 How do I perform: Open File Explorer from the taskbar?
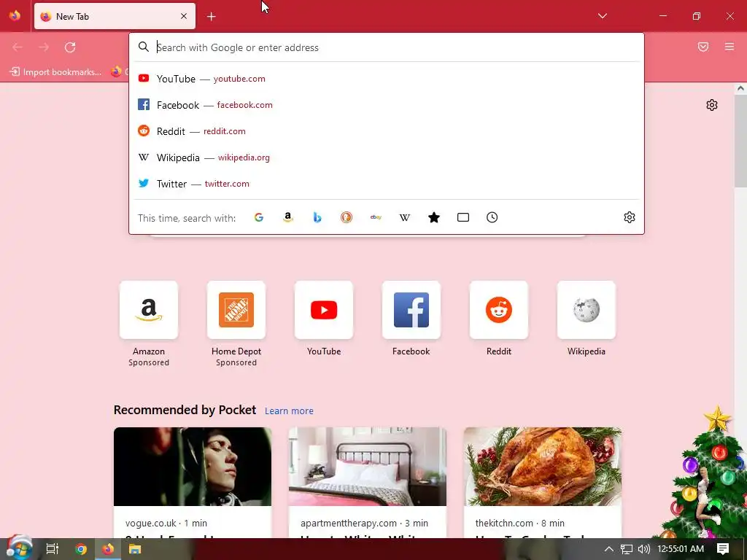[x=135, y=549]
